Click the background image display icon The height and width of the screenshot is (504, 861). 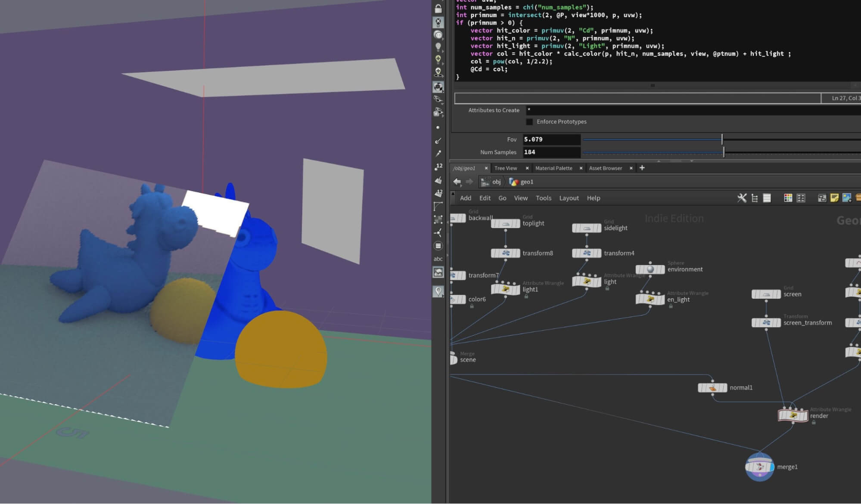[438, 272]
